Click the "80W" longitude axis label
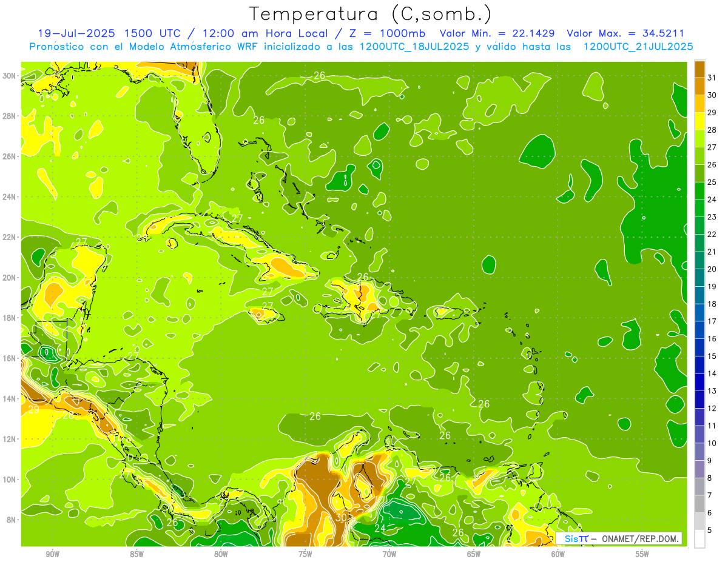The width and height of the screenshot is (728, 562). click(x=221, y=554)
